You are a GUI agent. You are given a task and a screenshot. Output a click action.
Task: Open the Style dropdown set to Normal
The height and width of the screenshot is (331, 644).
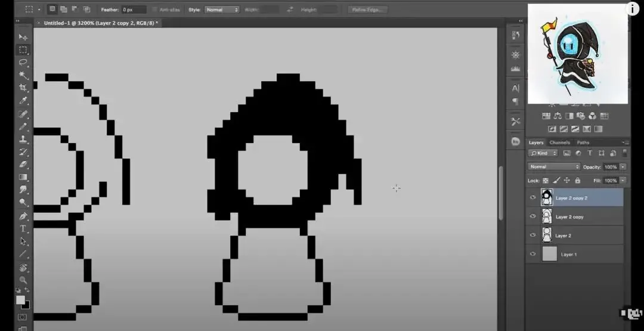[x=222, y=10]
